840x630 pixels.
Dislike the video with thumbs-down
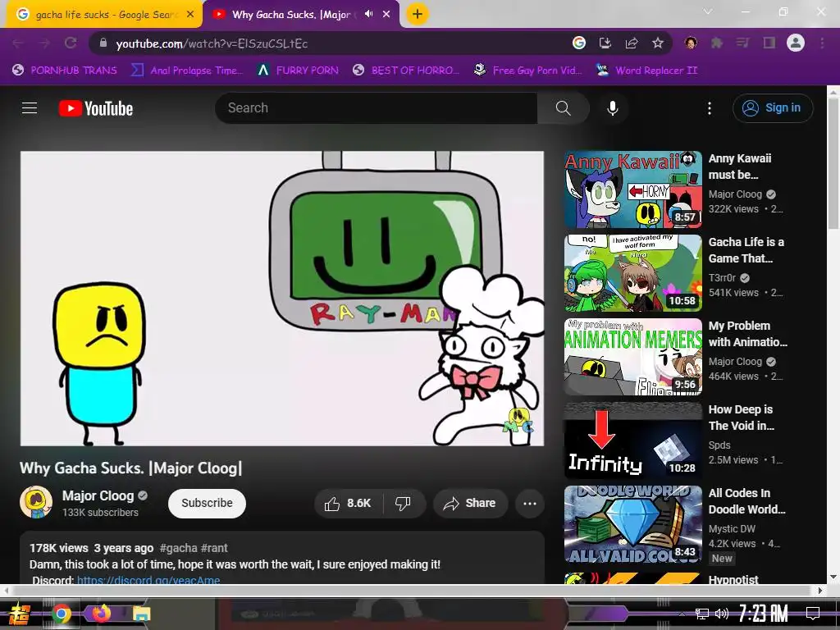point(403,504)
